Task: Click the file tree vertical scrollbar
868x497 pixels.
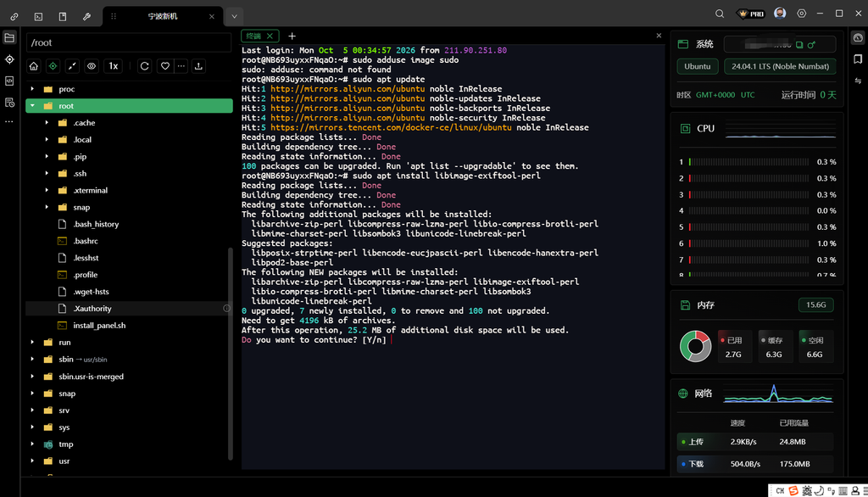Action: 231,353
